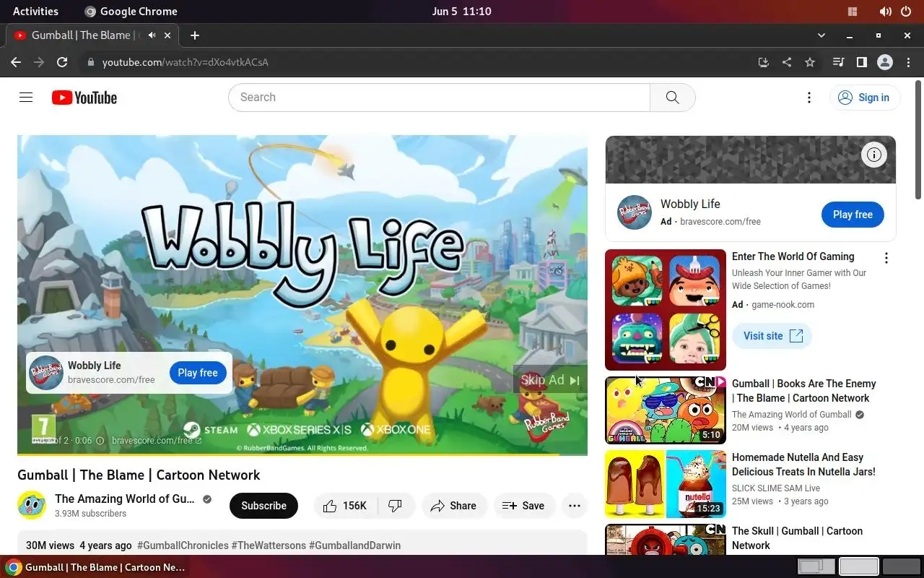Toggle the Chrome side panel

pos(861,62)
